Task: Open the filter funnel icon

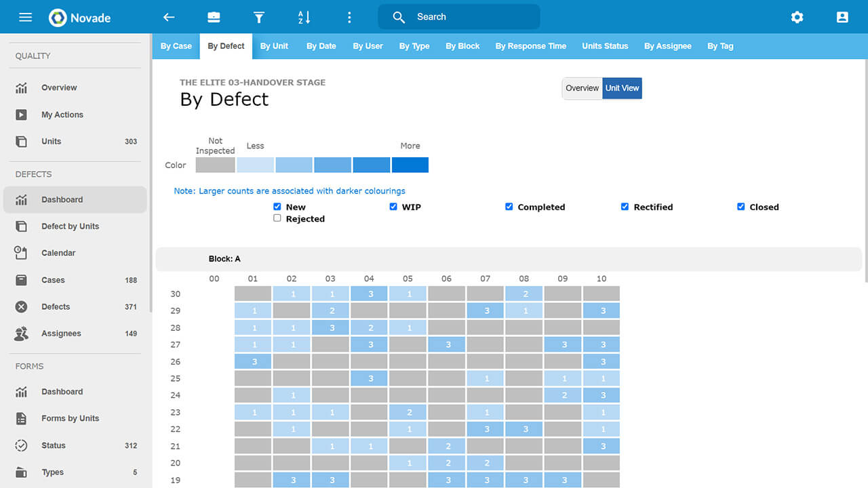Action: [x=258, y=18]
